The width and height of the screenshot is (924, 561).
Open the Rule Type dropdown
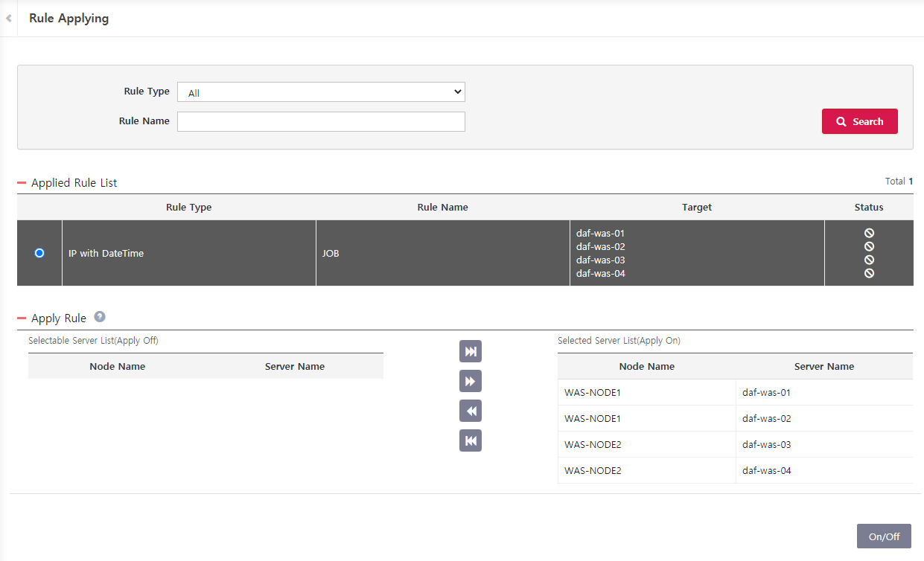pyautogui.click(x=321, y=92)
